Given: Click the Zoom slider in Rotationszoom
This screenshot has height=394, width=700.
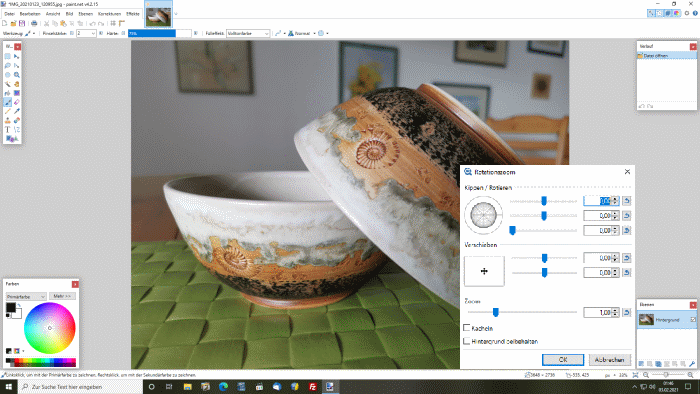Looking at the screenshot, I should tap(522, 312).
